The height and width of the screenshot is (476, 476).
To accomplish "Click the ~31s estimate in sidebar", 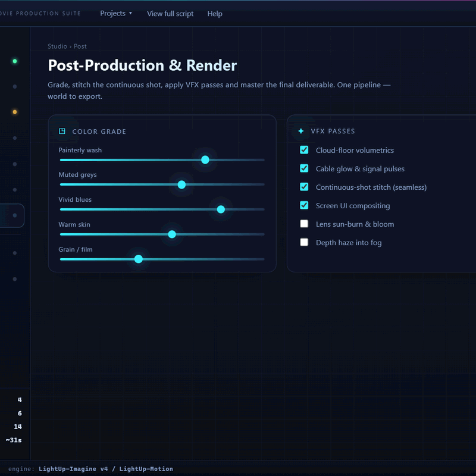I will click(x=14, y=440).
